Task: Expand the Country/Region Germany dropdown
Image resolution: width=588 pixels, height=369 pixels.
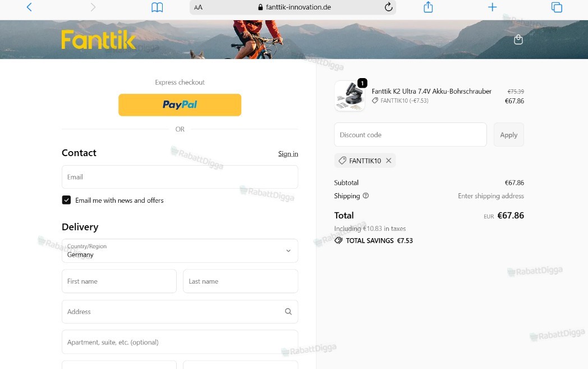Action: tap(180, 250)
